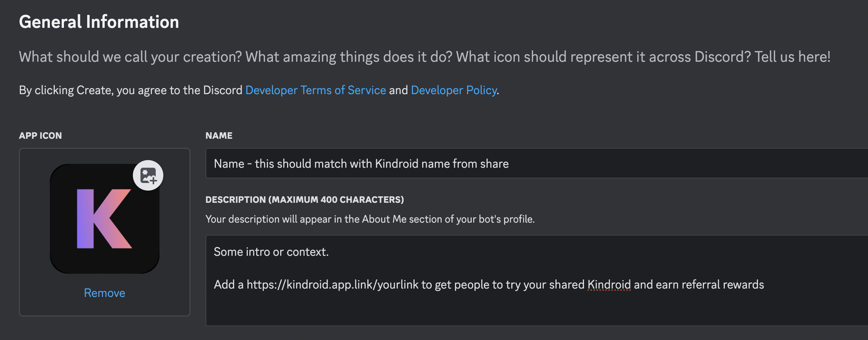
Task: Click the 'What should we call your creation' paragraph
Action: [x=424, y=57]
